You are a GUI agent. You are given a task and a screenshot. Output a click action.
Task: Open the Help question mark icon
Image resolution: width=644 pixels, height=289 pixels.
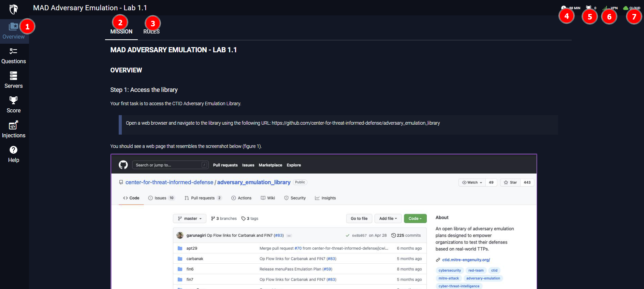click(13, 150)
